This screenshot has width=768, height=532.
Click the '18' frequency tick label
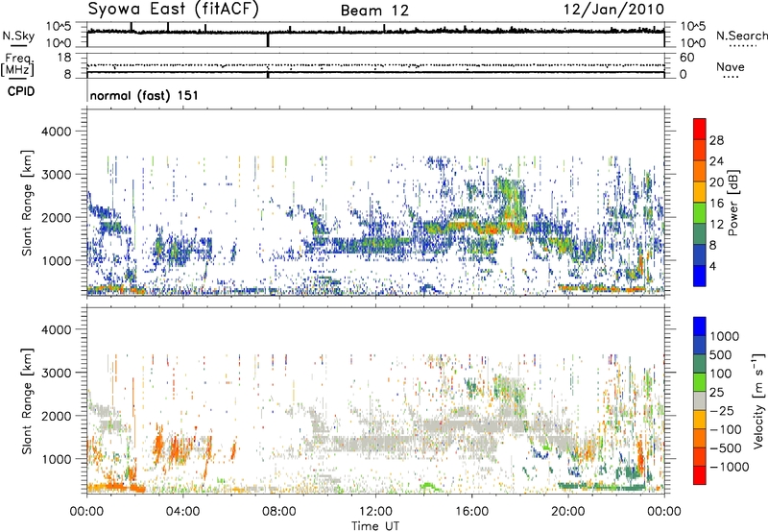pyautogui.click(x=63, y=58)
